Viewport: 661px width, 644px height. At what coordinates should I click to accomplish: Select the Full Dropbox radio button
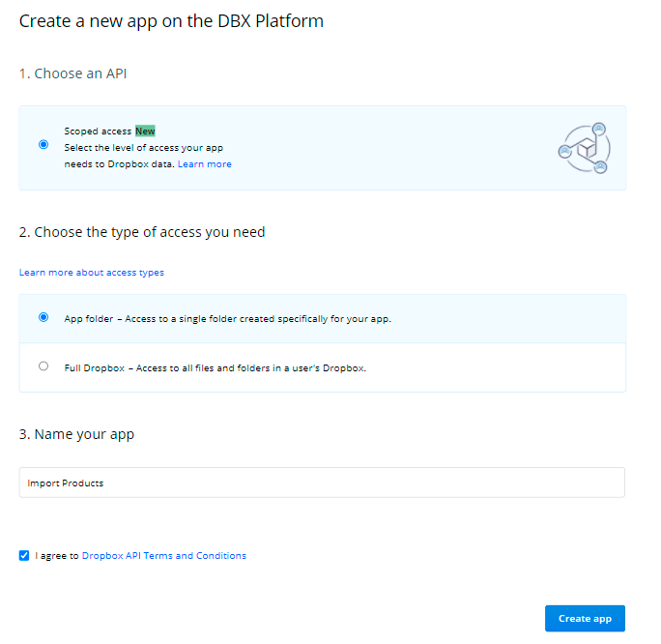tap(43, 366)
